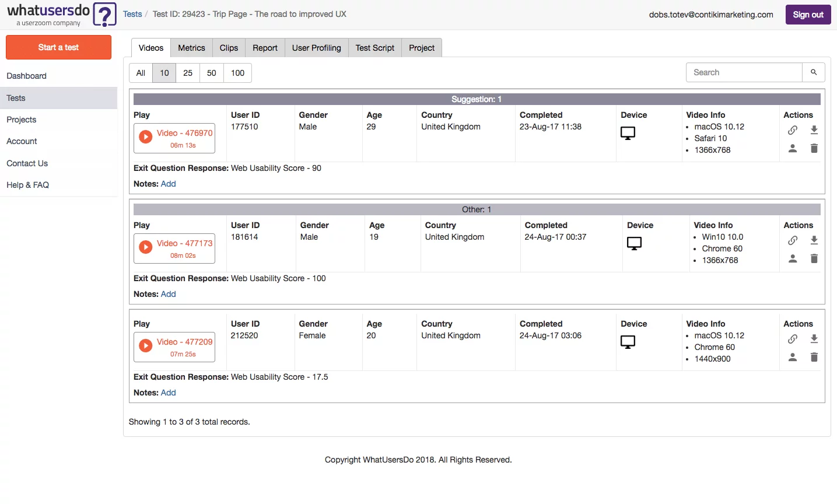
Task: Click Showing 1 to 3 records text
Action: pyautogui.click(x=189, y=422)
